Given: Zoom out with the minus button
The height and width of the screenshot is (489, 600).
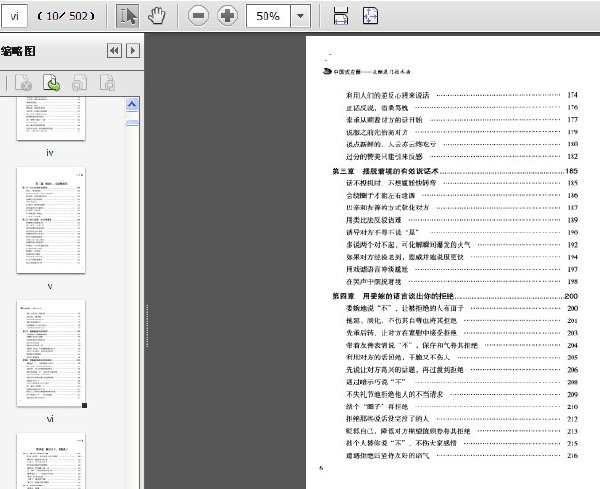Looking at the screenshot, I should tap(198, 16).
